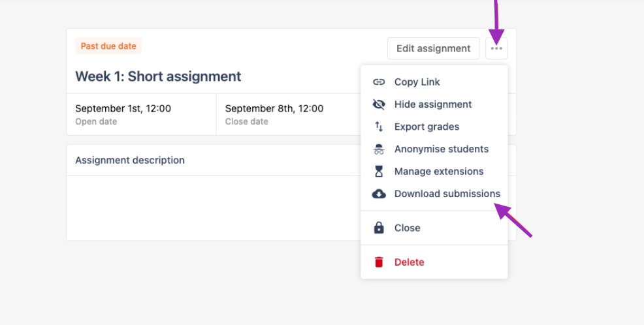Select Delete in red text
This screenshot has height=325, width=644.
coord(409,262)
